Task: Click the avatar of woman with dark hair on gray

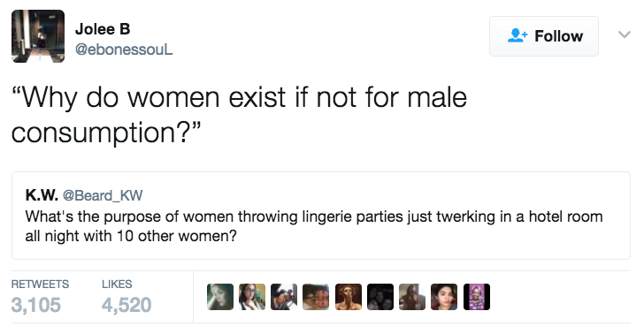Action: 444,297
